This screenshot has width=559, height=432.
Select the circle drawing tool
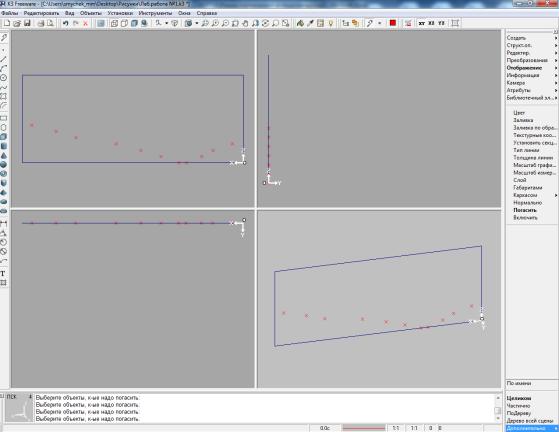tap(4, 77)
